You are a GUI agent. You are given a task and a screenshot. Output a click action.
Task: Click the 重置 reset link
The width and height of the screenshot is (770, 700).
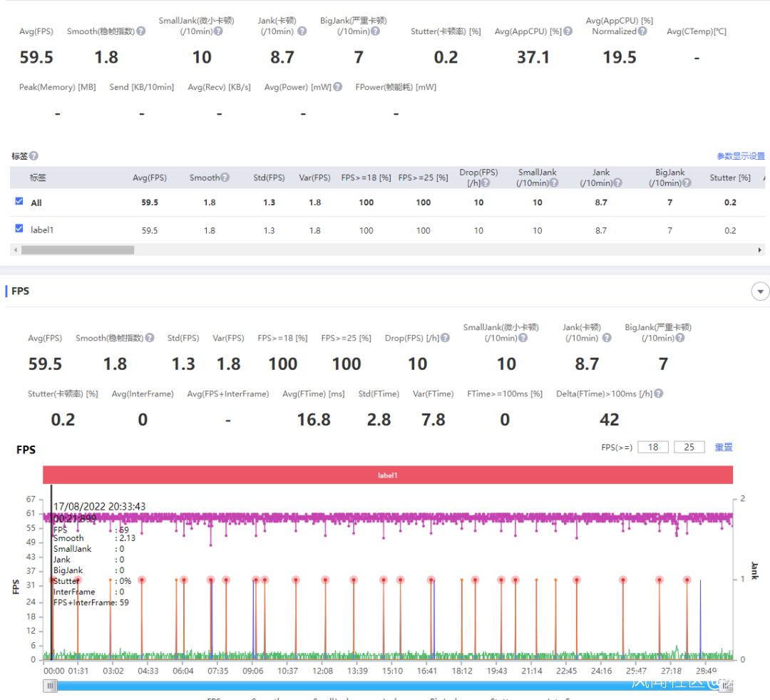(x=724, y=447)
